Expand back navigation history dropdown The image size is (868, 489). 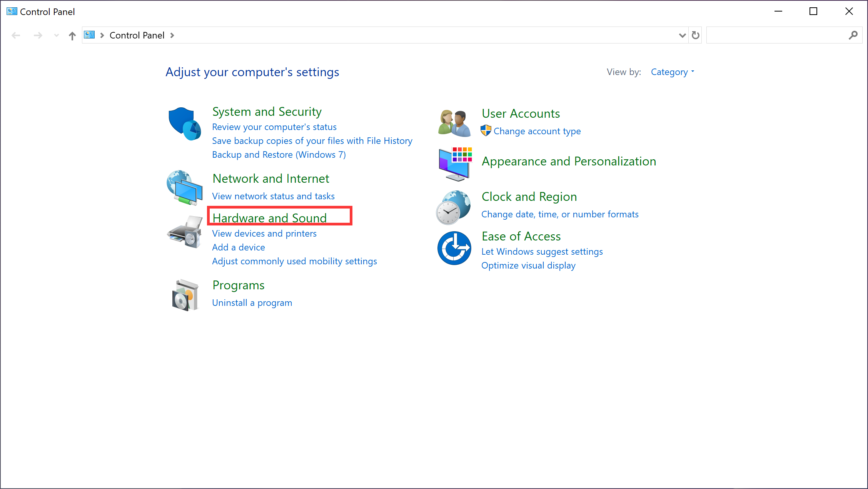[54, 35]
